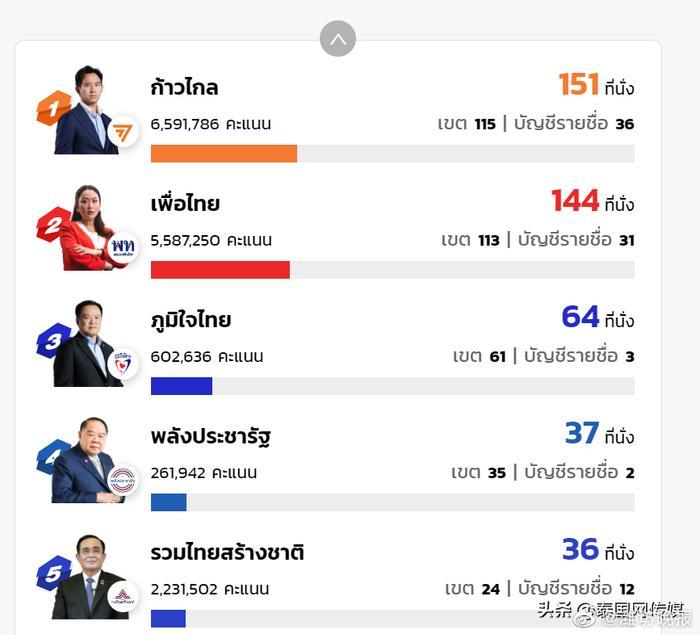Click the พลังประชารัฐ party logo icon
Image resolution: width=700 pixels, height=635 pixels.
click(123, 480)
